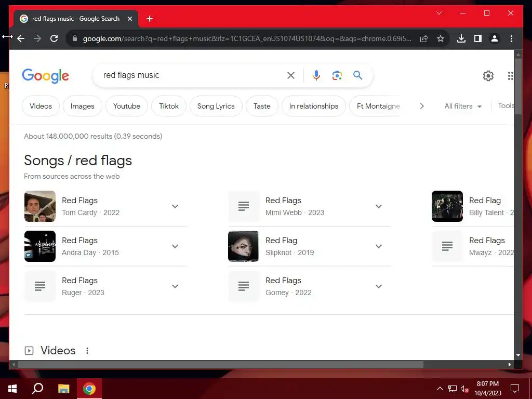Screen dimensions: 532x399
Task: Click the address bar URL
Action: (x=247, y=38)
